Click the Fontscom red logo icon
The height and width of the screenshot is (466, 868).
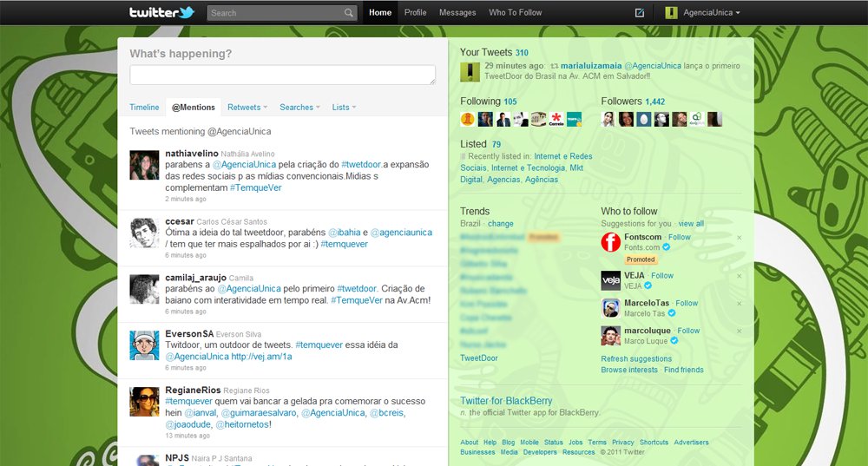tap(610, 242)
